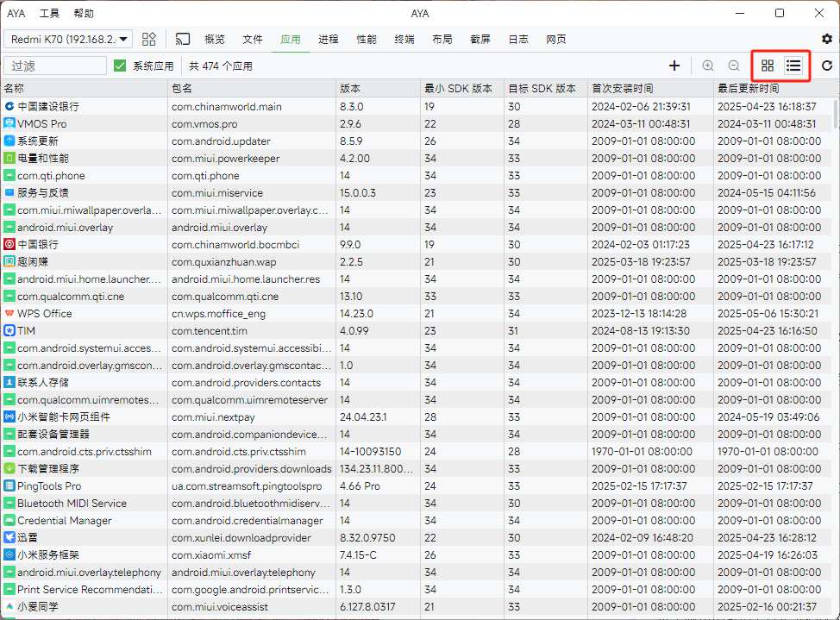Viewport: 840px width, 620px height.
Task: Click the 迅雷 app icon
Action: tap(9, 537)
